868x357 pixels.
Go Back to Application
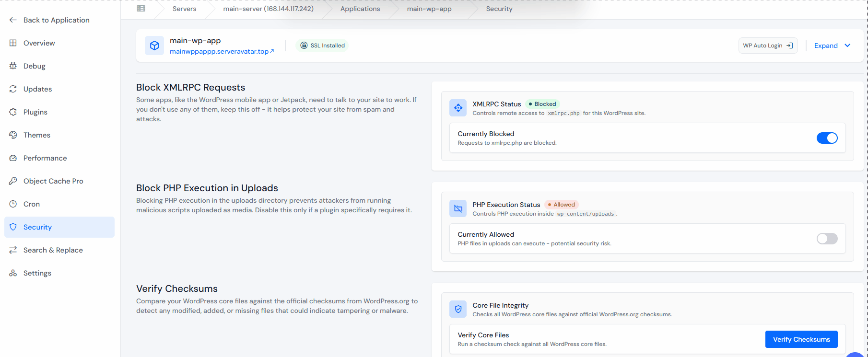coord(56,20)
